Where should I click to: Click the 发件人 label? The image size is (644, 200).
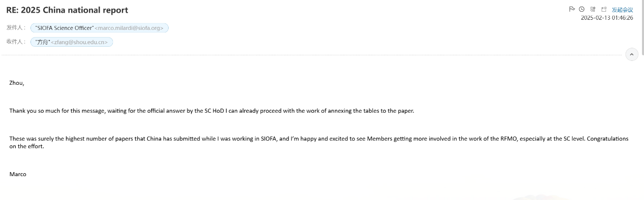click(16, 28)
